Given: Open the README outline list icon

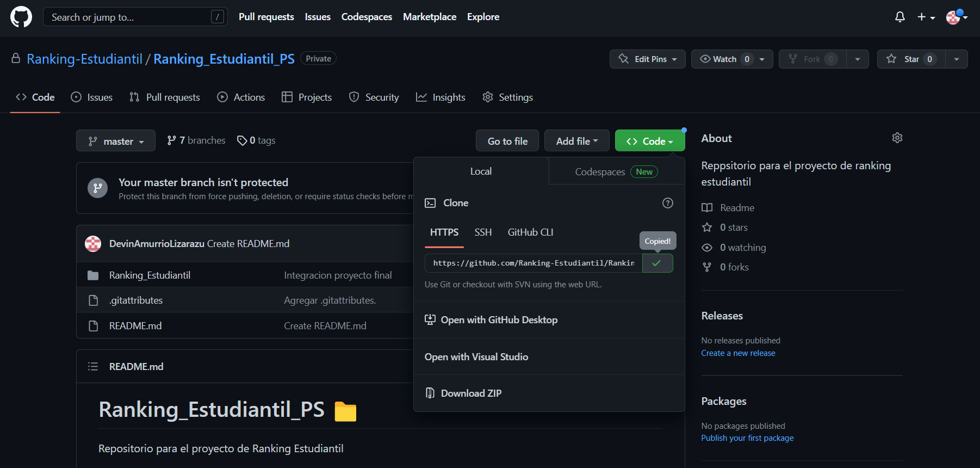Looking at the screenshot, I should [x=93, y=367].
